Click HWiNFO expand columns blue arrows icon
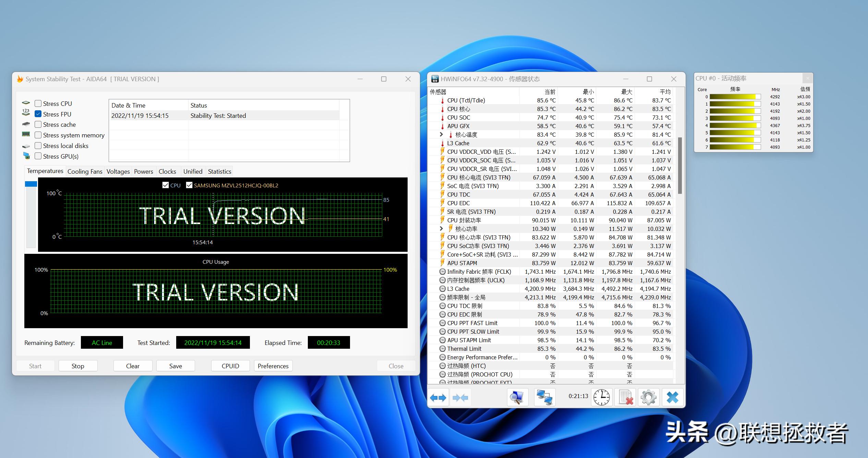This screenshot has width=868, height=458. point(438,397)
